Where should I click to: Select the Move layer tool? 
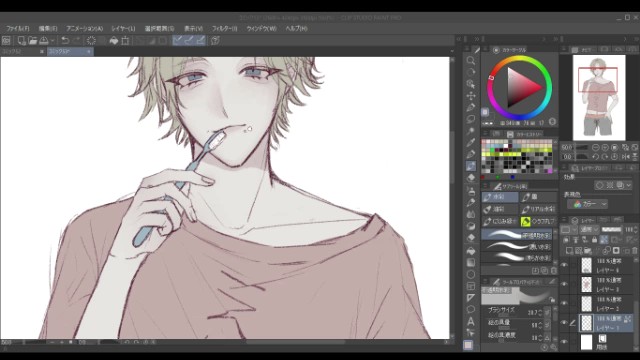(x=471, y=96)
